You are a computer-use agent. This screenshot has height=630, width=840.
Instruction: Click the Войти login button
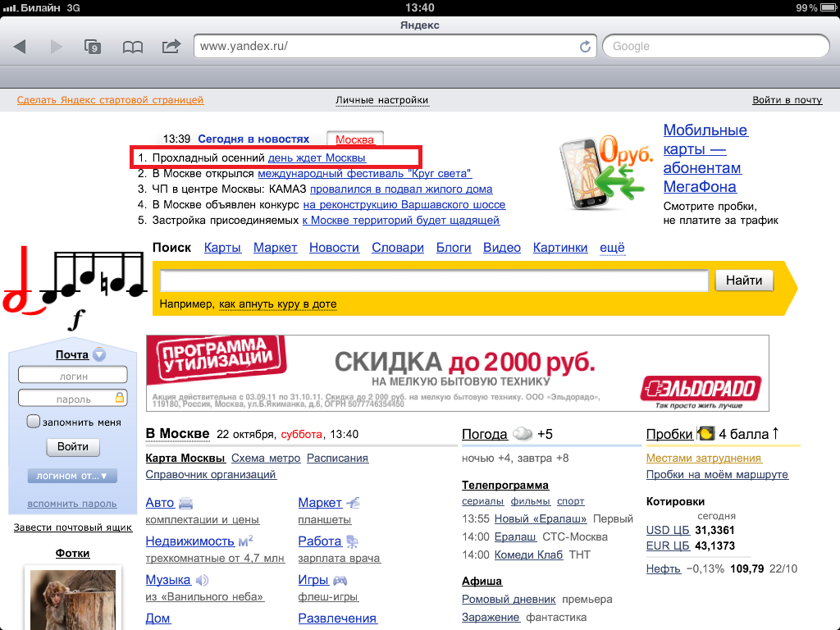coord(73,447)
